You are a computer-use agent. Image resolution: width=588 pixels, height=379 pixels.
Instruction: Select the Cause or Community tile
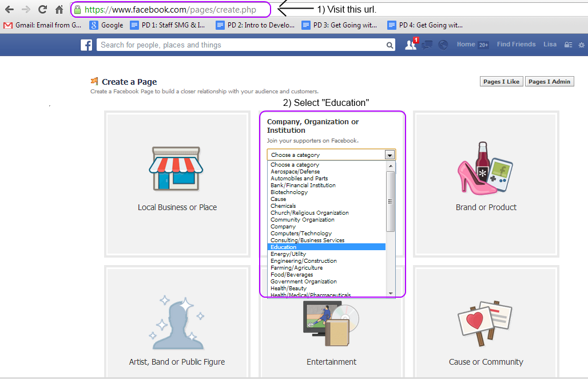click(x=486, y=323)
